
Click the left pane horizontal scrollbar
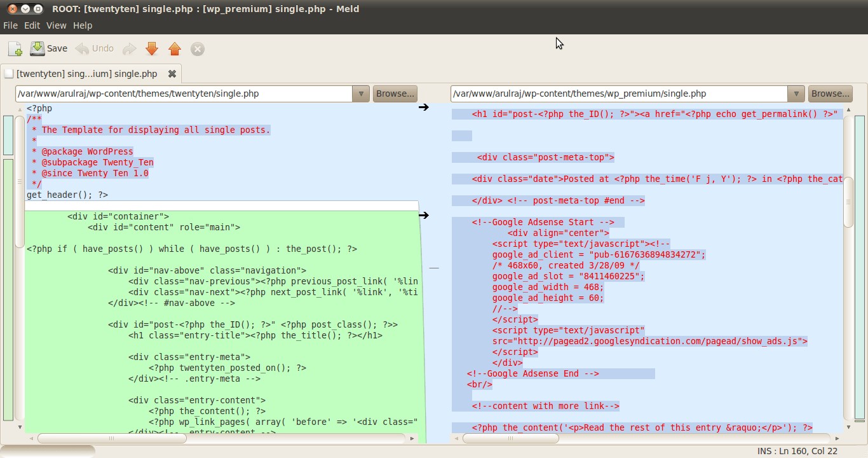(111, 438)
